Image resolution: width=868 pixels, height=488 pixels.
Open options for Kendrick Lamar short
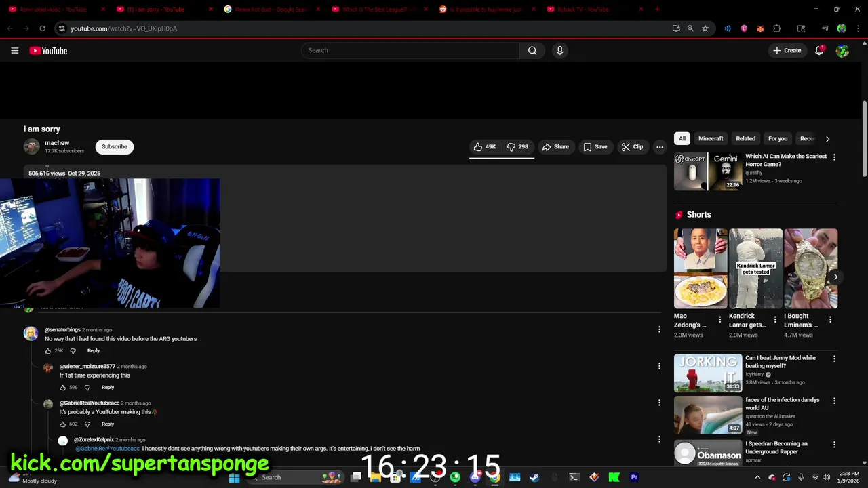tap(775, 319)
